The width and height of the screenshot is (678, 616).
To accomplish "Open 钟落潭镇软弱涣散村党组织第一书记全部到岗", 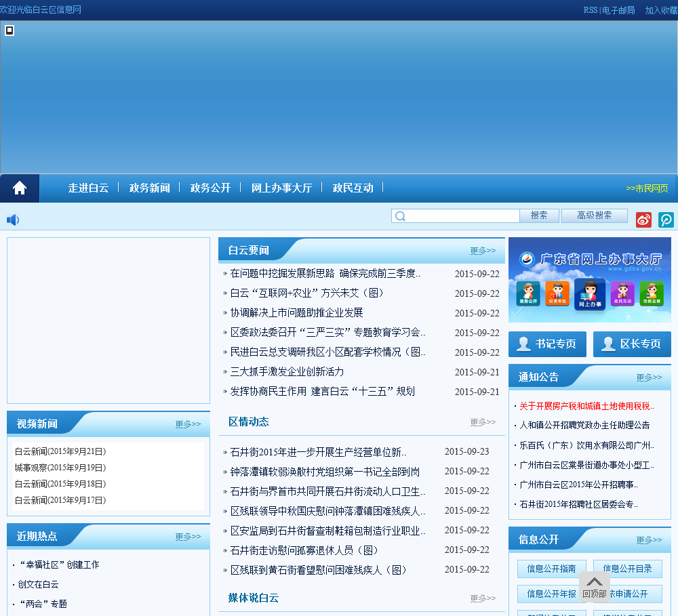I will click(325, 472).
